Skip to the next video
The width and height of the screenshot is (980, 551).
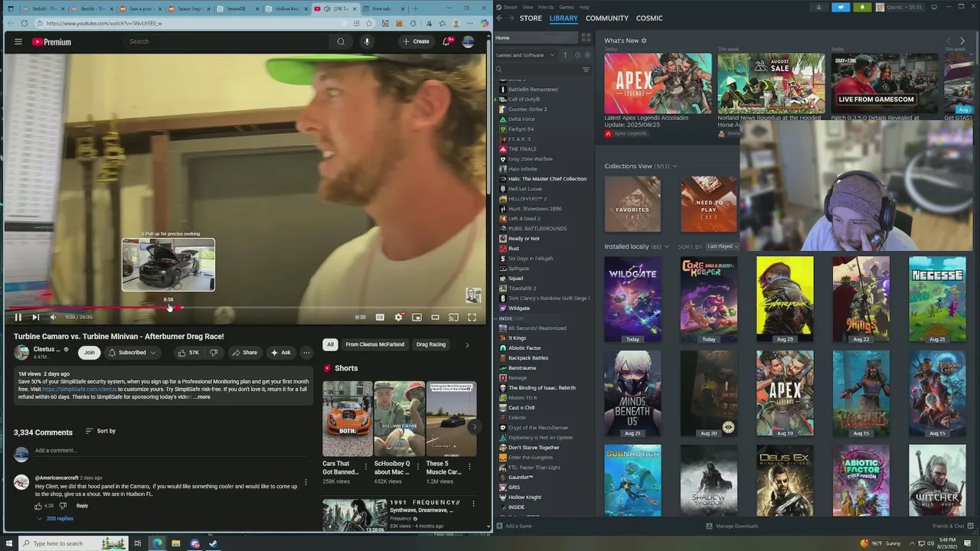pos(35,317)
